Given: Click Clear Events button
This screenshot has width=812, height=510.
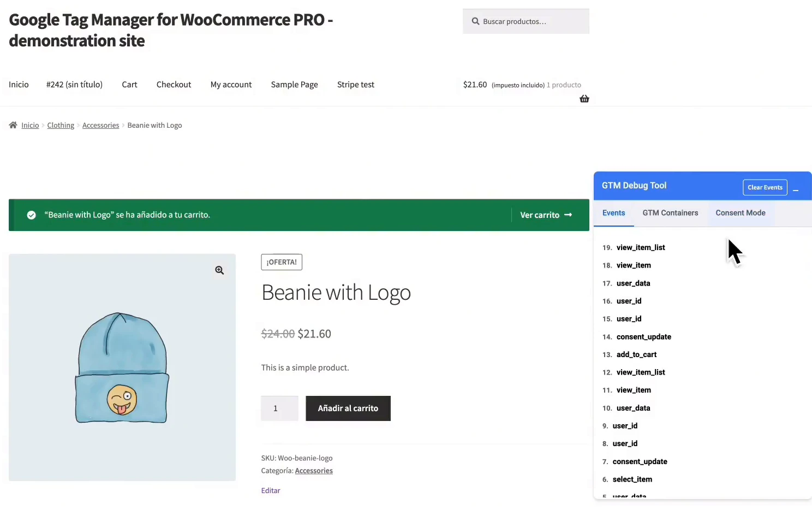Looking at the screenshot, I should pyautogui.click(x=765, y=187).
